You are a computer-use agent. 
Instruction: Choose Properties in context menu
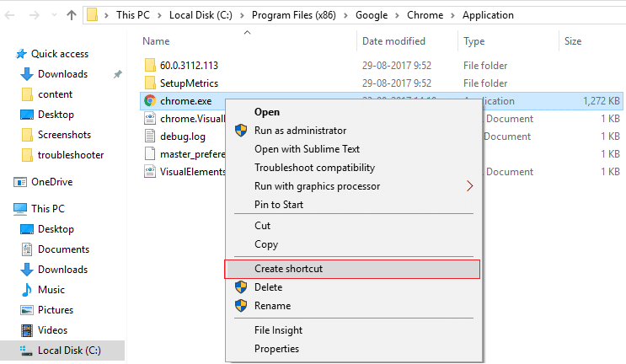click(354, 349)
